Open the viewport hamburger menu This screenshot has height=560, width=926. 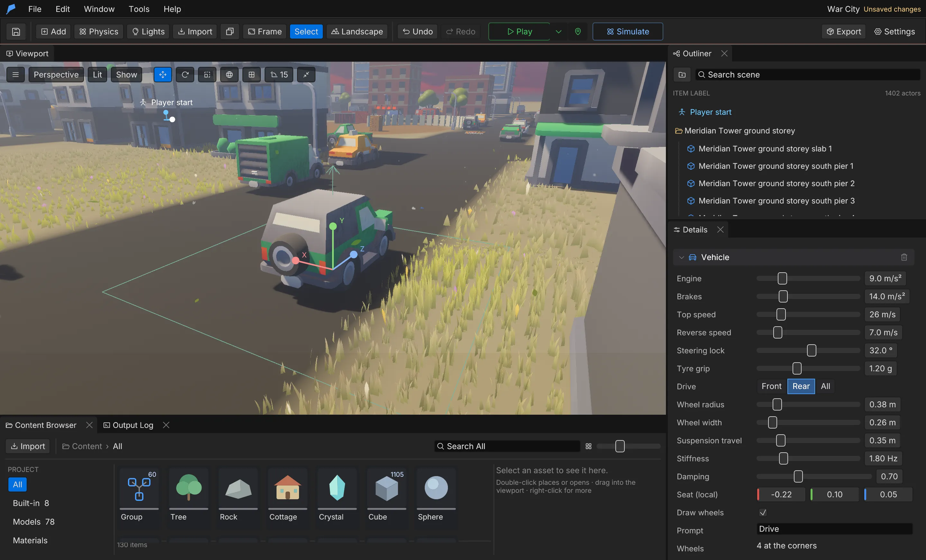(15, 75)
